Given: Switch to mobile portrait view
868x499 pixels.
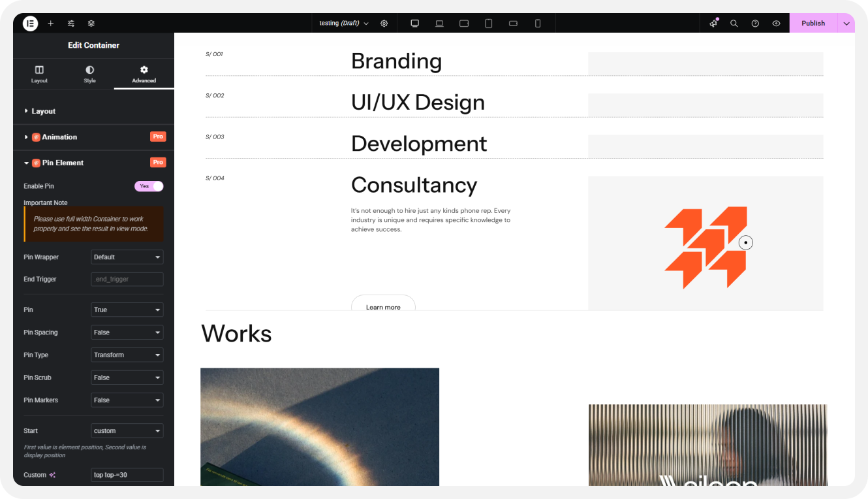Looking at the screenshot, I should point(538,23).
